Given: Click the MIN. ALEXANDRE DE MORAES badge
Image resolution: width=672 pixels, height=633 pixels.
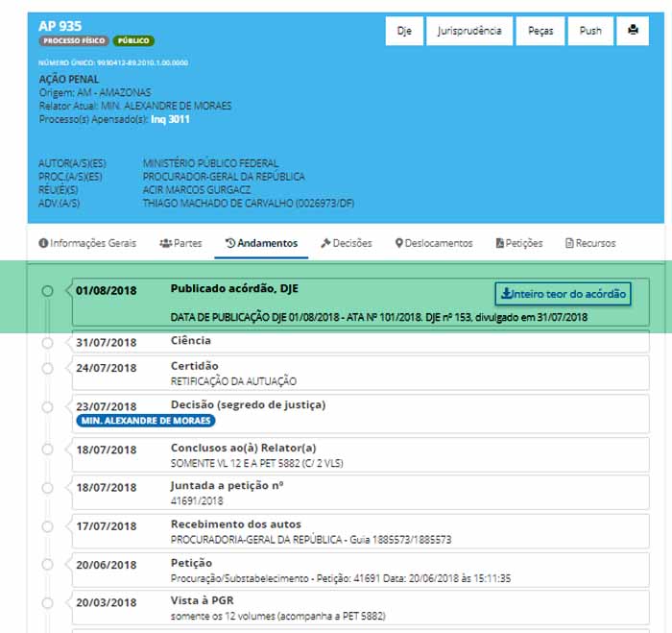Looking at the screenshot, I should click(x=146, y=420).
